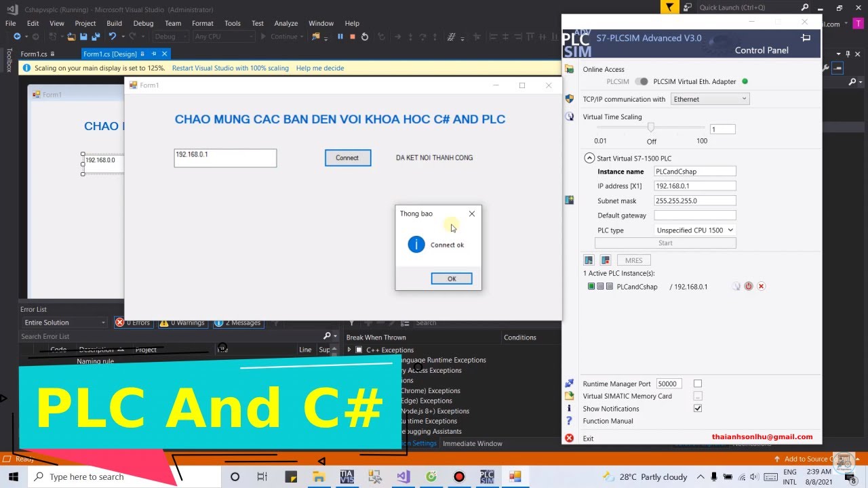Open the Function Manual
This screenshot has width=868, height=488.
click(608, 421)
